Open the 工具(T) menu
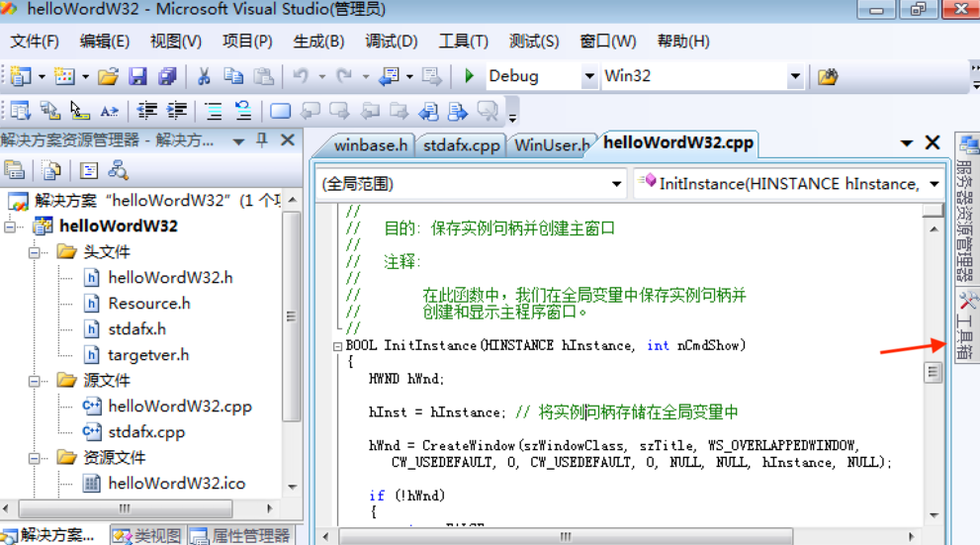Screen dimensions: 980x545 click(x=463, y=42)
